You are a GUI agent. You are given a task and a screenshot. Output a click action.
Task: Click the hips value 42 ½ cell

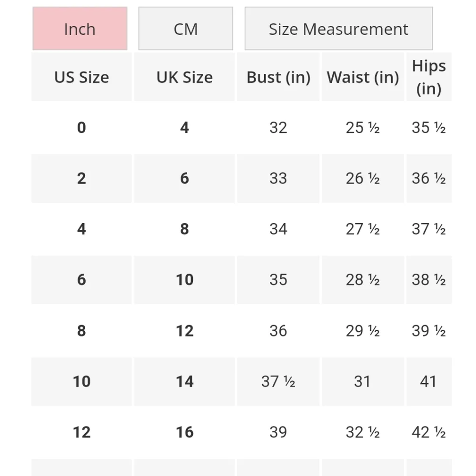[x=428, y=432]
